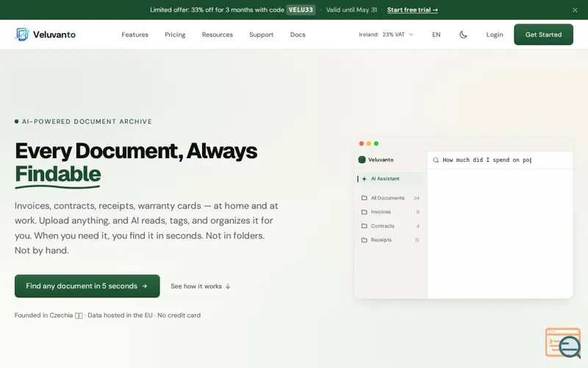Open the Ireland 23% VAT dropdown
This screenshot has width=588, height=368.
[386, 35]
